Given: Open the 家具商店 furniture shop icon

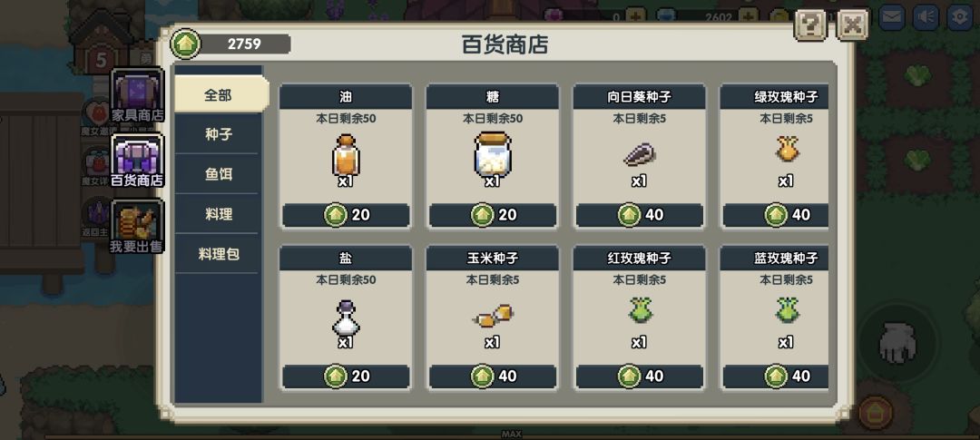Looking at the screenshot, I should pos(138,95).
